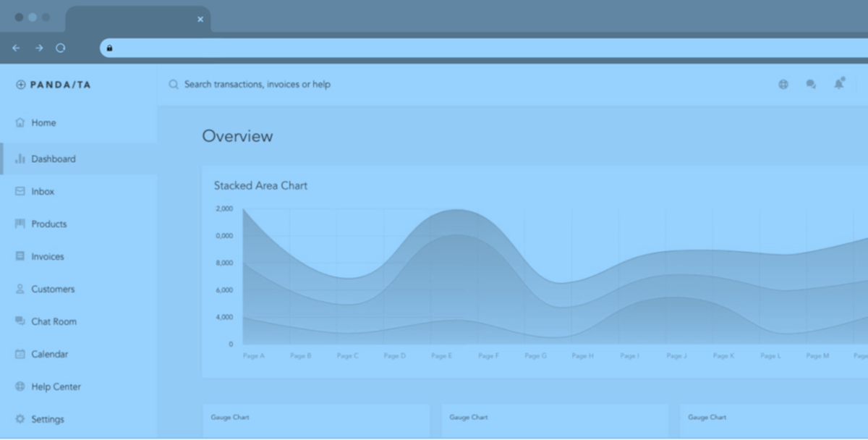The image size is (868, 440).
Task: Open Chat Room label in sidebar
Action: click(54, 322)
